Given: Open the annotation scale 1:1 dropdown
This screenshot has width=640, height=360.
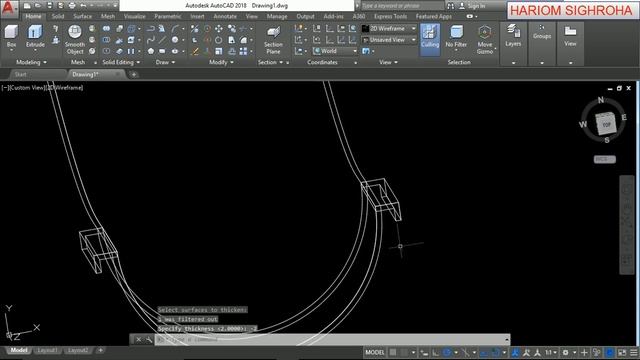Looking at the screenshot, I should [551, 352].
